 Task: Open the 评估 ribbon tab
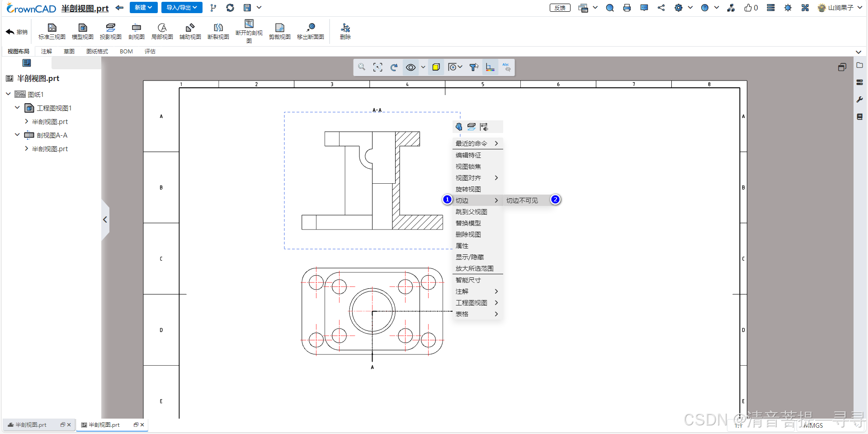[x=150, y=52]
